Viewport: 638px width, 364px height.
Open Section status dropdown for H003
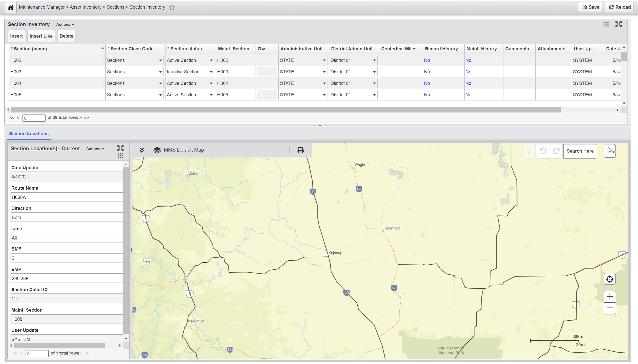211,72
